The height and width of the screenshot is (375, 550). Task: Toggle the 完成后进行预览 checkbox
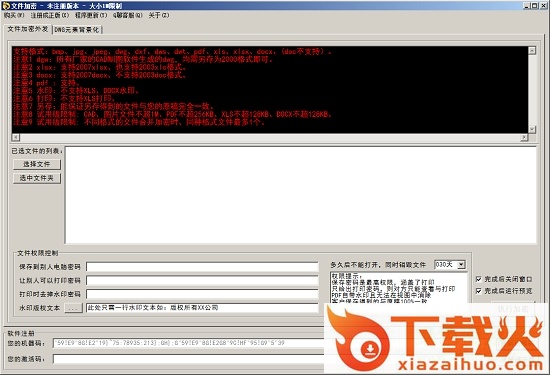[x=478, y=291]
